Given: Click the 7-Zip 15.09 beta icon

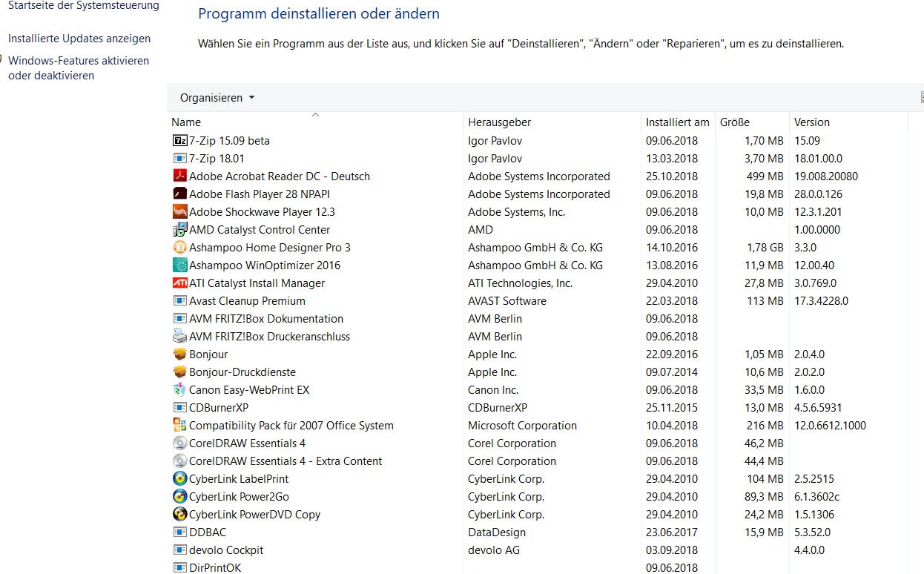Looking at the screenshot, I should pyautogui.click(x=179, y=140).
